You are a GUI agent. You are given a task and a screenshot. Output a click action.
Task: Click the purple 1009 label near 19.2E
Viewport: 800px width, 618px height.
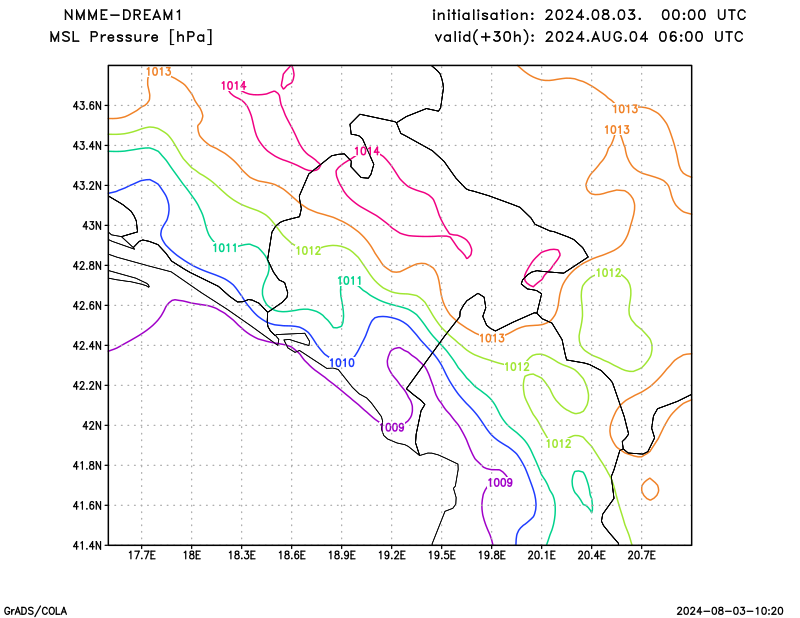point(392,427)
